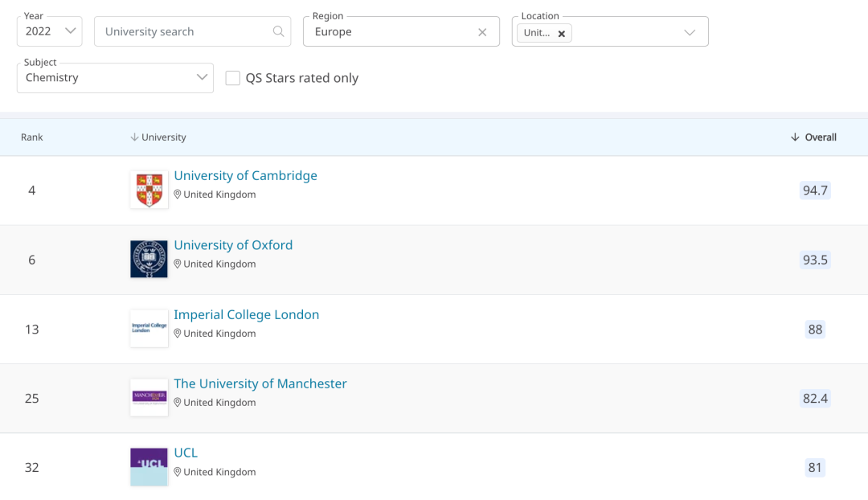Open The University of Manchester link
Image resolution: width=868 pixels, height=500 pixels.
[x=260, y=383]
